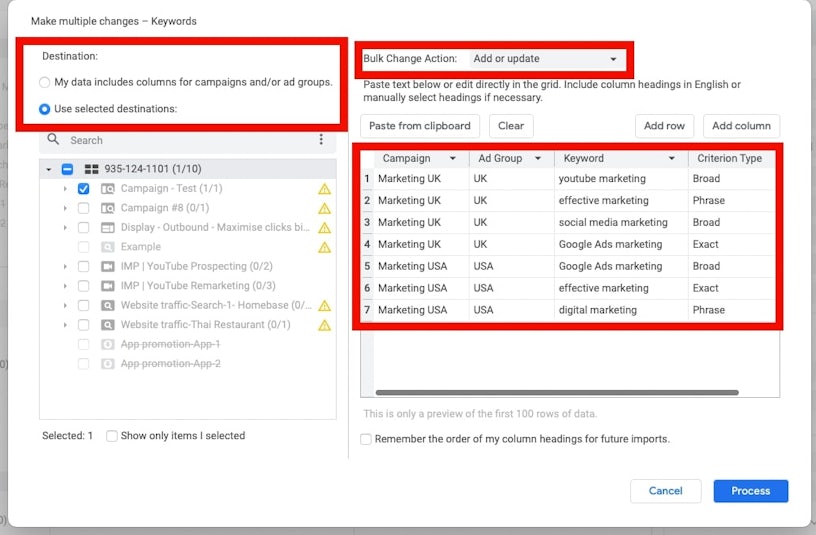Click the warning icon next to Campaign #8
816x535 pixels.
[x=324, y=208]
